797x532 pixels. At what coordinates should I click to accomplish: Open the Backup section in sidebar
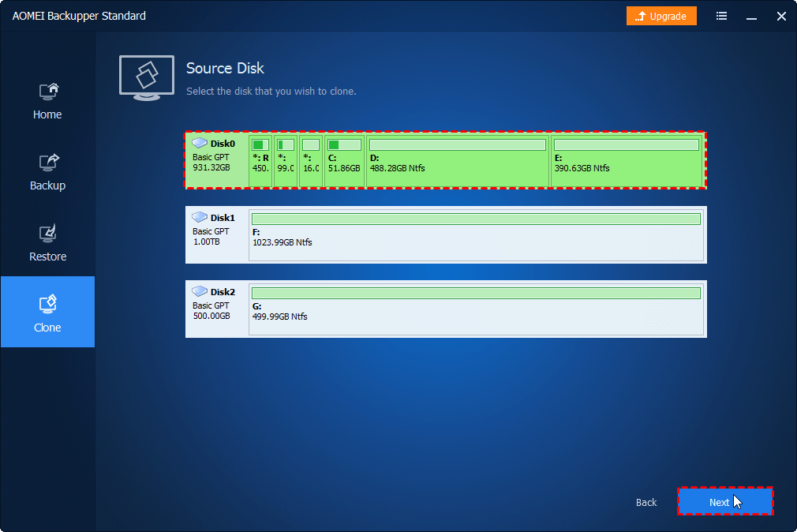coord(47,172)
